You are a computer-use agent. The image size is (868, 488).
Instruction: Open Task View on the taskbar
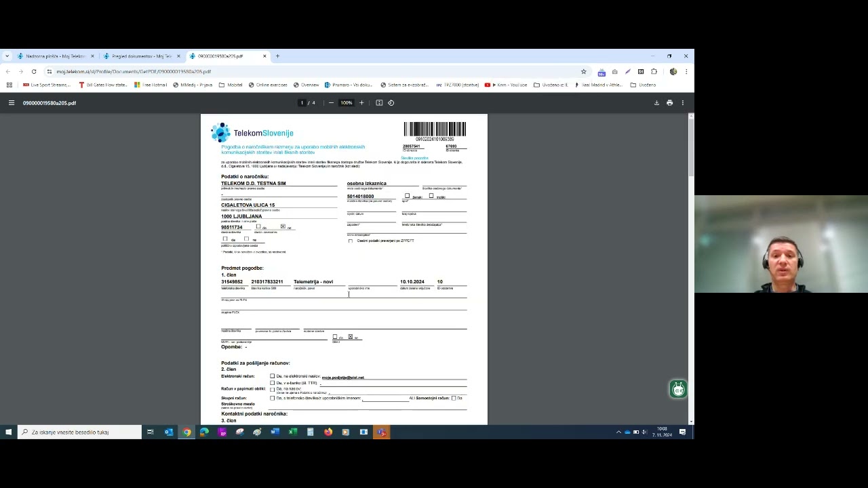click(151, 432)
